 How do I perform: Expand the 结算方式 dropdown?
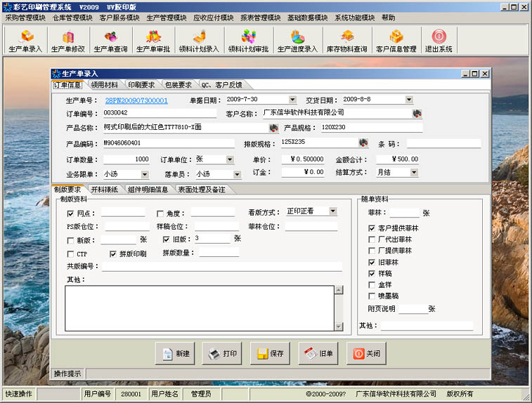tap(413, 173)
